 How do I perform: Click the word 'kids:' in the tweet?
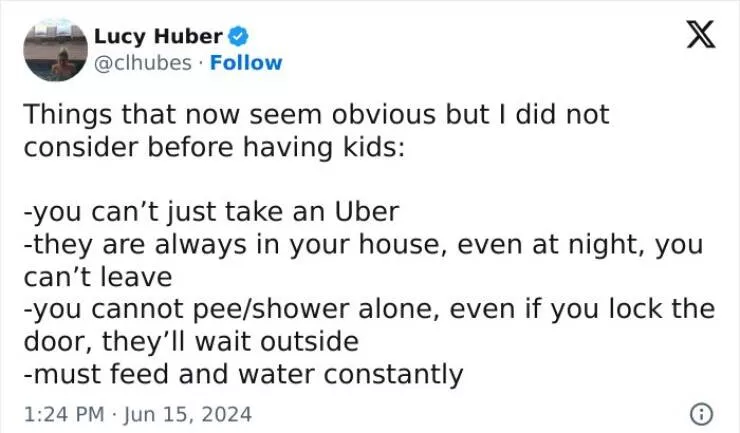(376, 147)
